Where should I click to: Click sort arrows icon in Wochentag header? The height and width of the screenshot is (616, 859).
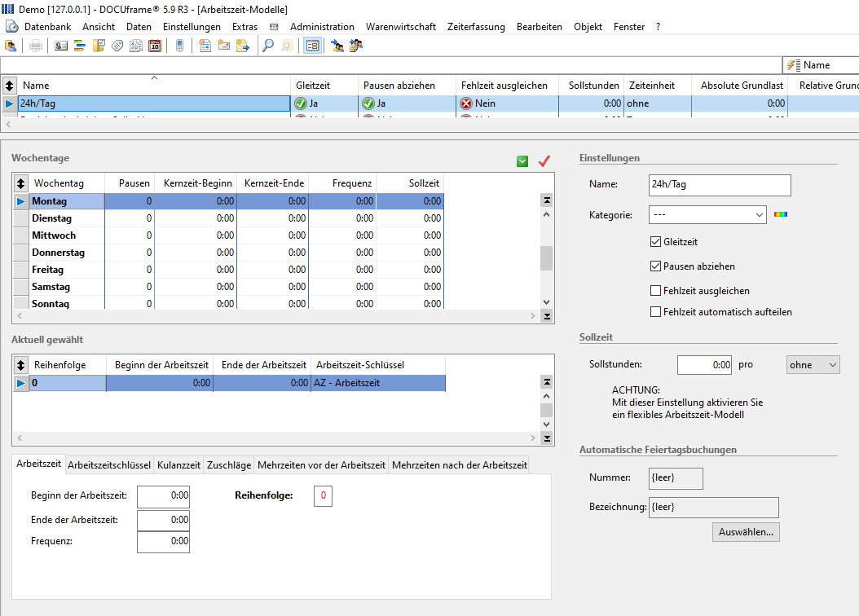pyautogui.click(x=21, y=183)
